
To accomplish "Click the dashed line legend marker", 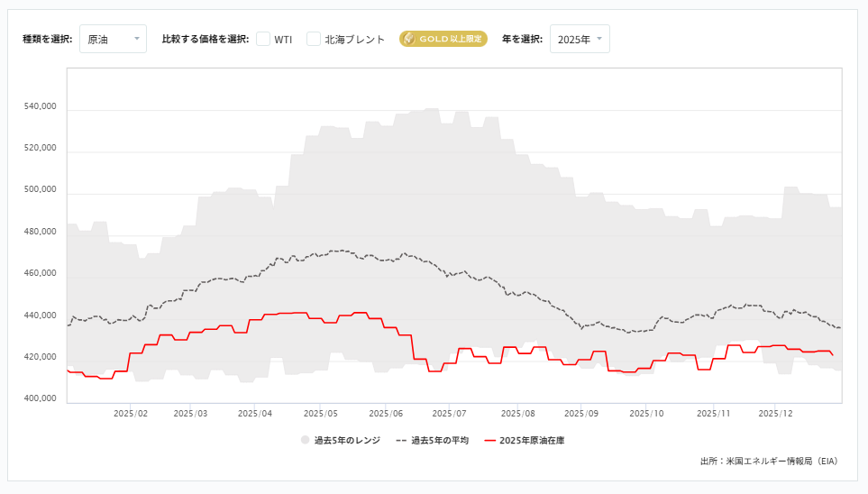I will pos(401,440).
